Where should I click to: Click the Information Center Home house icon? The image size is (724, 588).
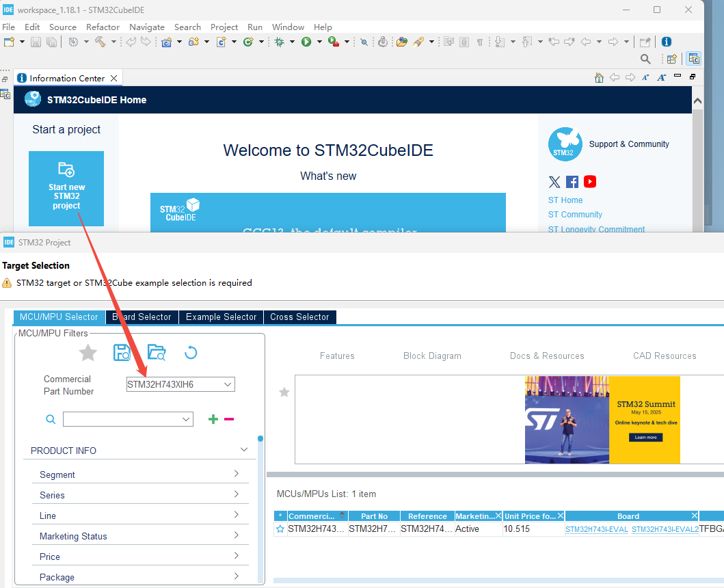[599, 77]
